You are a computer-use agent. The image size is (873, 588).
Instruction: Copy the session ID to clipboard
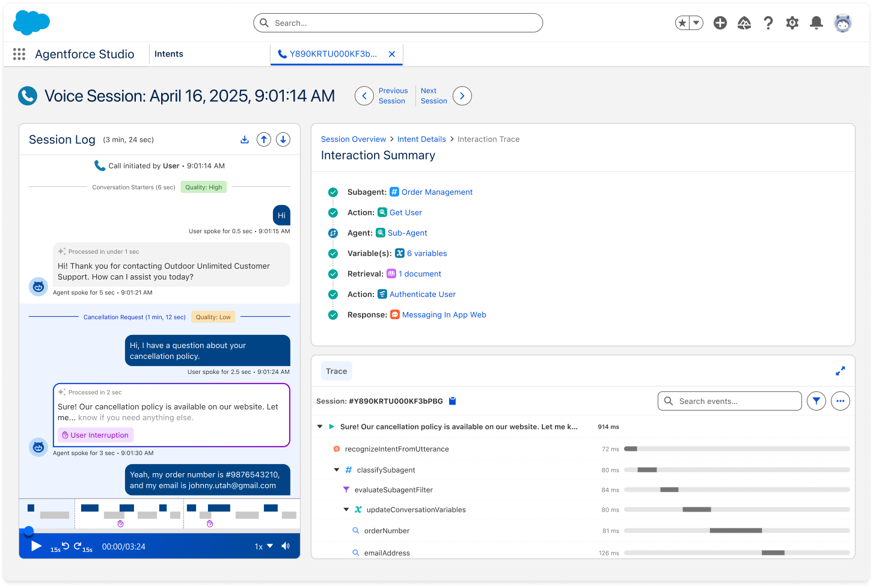click(x=453, y=401)
